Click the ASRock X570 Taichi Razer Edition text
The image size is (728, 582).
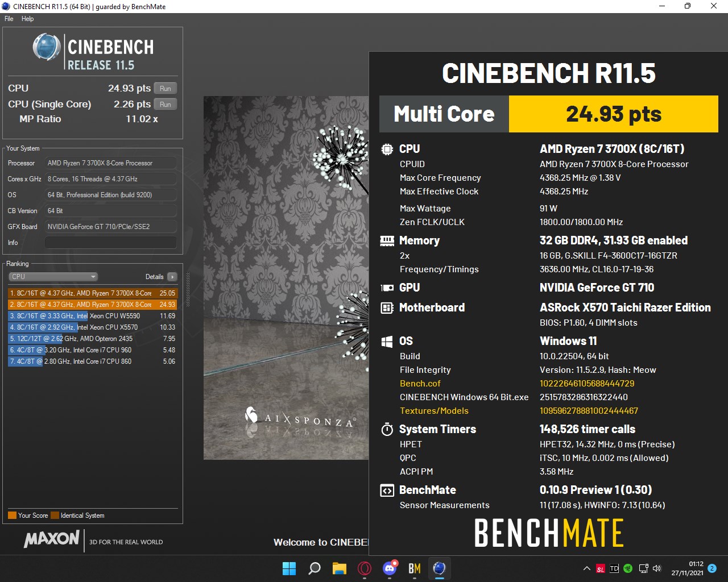pyautogui.click(x=625, y=307)
